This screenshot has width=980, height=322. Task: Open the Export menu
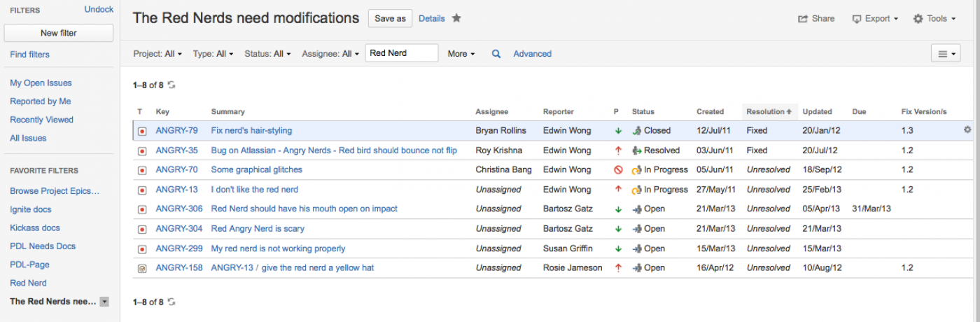tap(875, 19)
